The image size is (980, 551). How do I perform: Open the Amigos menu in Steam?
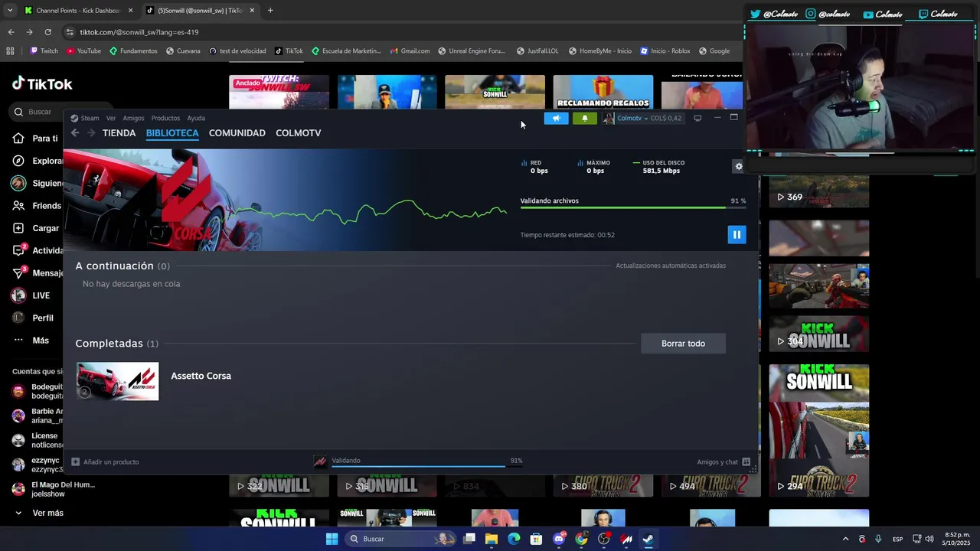pyautogui.click(x=133, y=118)
